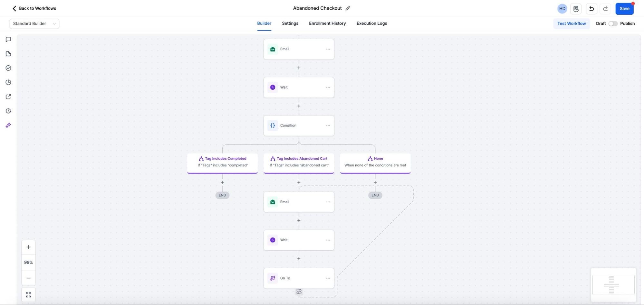The height and width of the screenshot is (305, 644).
Task: Toggle the Draft/Publish switch
Action: (x=613, y=23)
